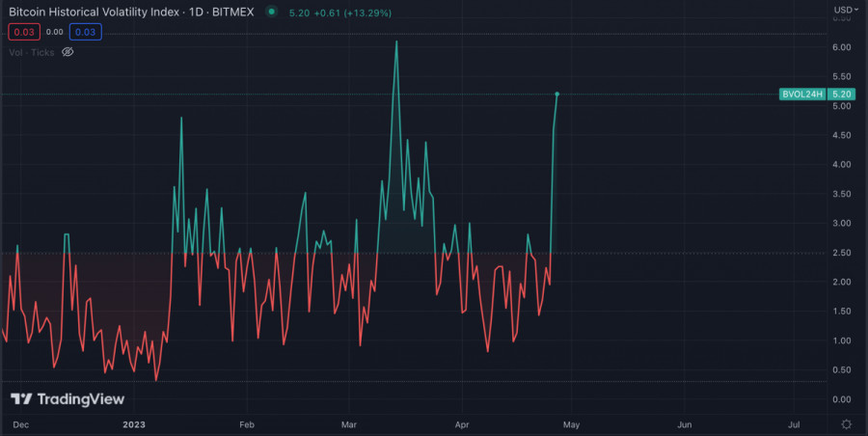Viewport: 868px width, 436px height.
Task: Click the 5.20 current price tag
Action: click(842, 95)
